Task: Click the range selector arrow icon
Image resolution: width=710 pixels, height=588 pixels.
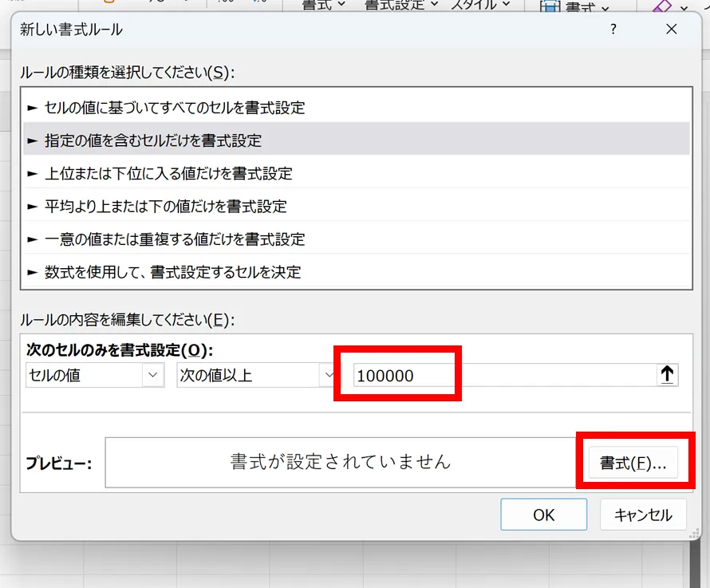Action: click(x=668, y=375)
